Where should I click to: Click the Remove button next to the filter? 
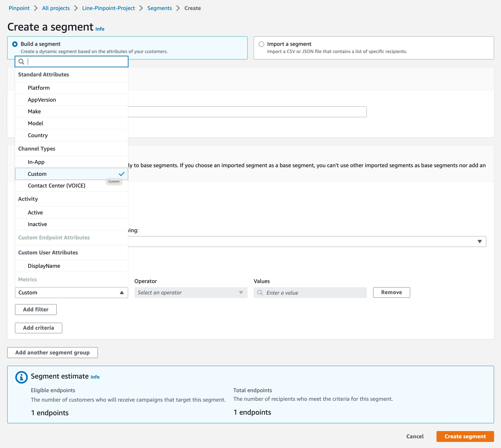point(391,292)
